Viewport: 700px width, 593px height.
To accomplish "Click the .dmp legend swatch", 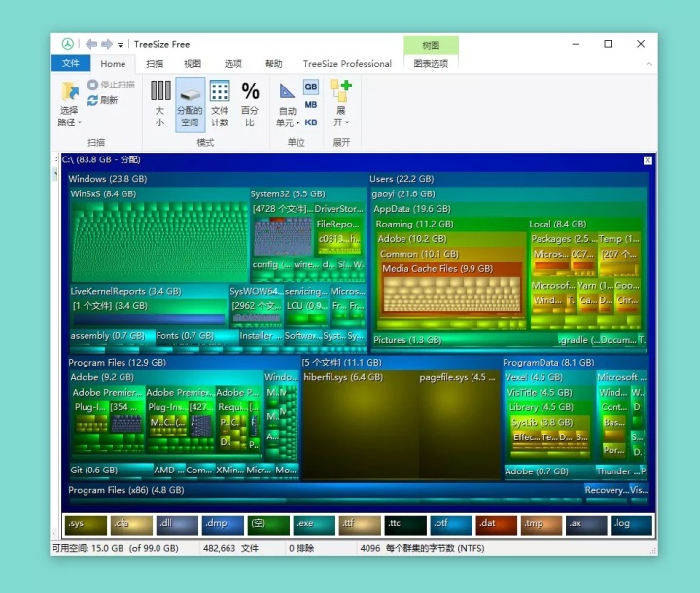I will tap(223, 525).
